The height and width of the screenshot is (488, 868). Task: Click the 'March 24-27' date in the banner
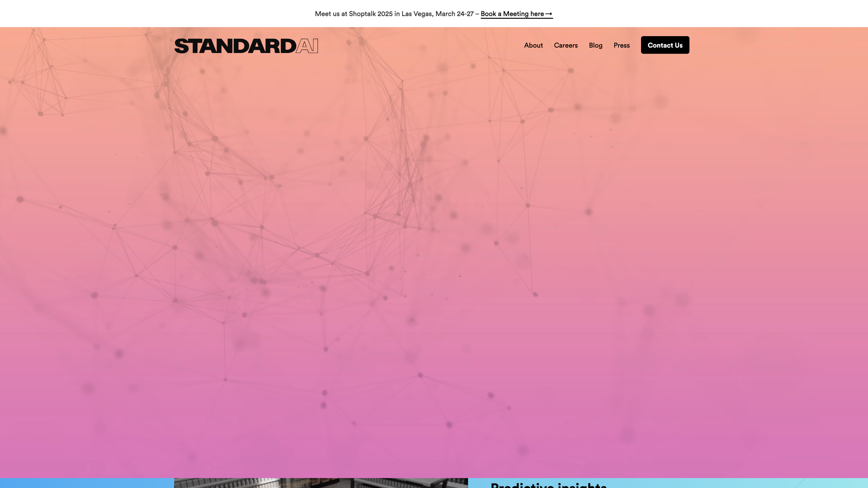point(454,14)
